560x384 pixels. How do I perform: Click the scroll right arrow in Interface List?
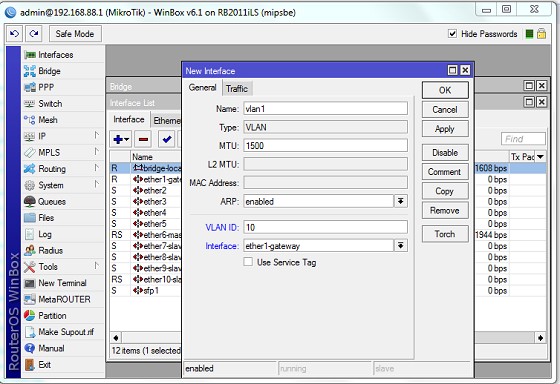pos(540,338)
